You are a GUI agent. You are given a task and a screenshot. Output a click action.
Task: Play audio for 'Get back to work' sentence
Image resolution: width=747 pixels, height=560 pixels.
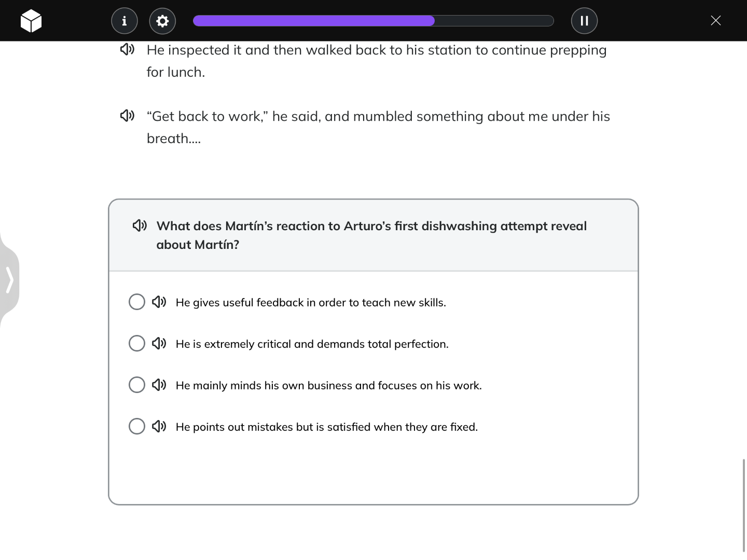click(128, 115)
